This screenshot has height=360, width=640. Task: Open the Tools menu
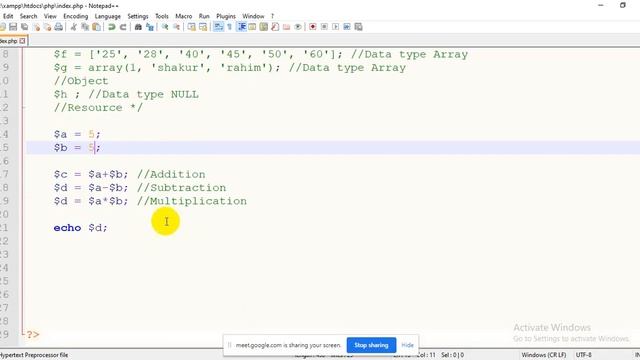click(x=162, y=16)
